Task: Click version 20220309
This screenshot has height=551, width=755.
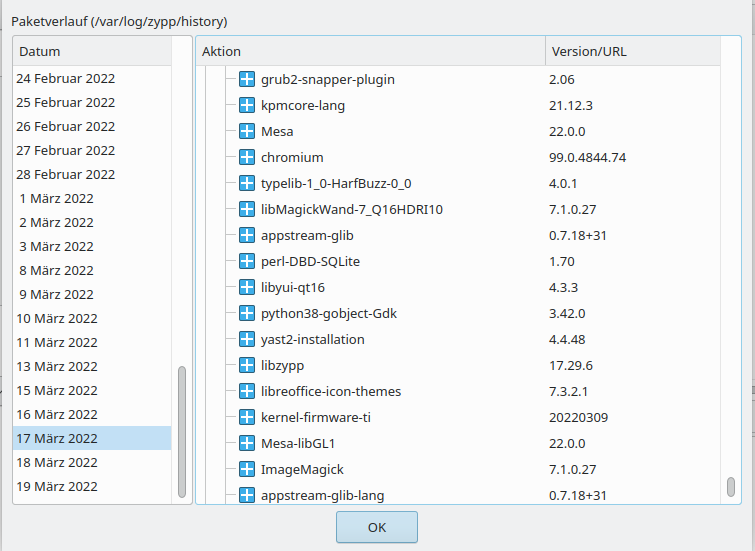Action: tap(578, 418)
